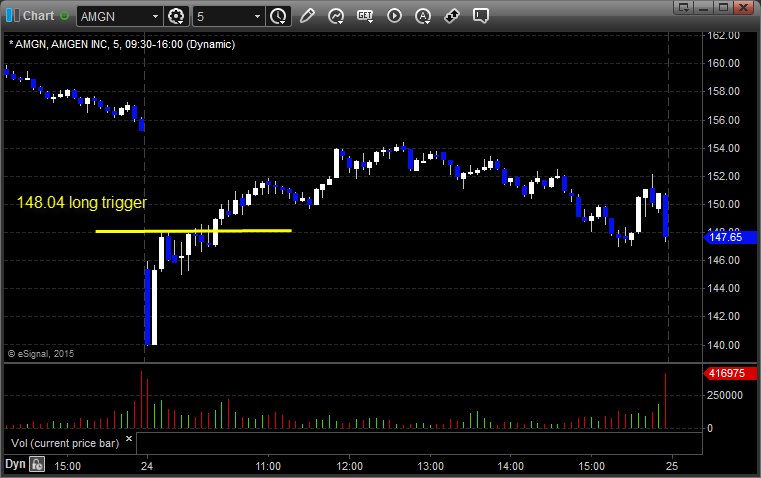Click the Dyn time mode label
The height and width of the screenshot is (478, 761).
(15, 464)
